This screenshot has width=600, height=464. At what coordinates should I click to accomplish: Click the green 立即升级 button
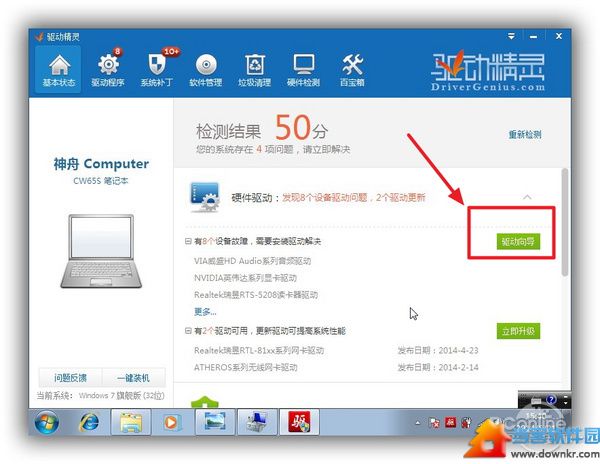click(518, 331)
